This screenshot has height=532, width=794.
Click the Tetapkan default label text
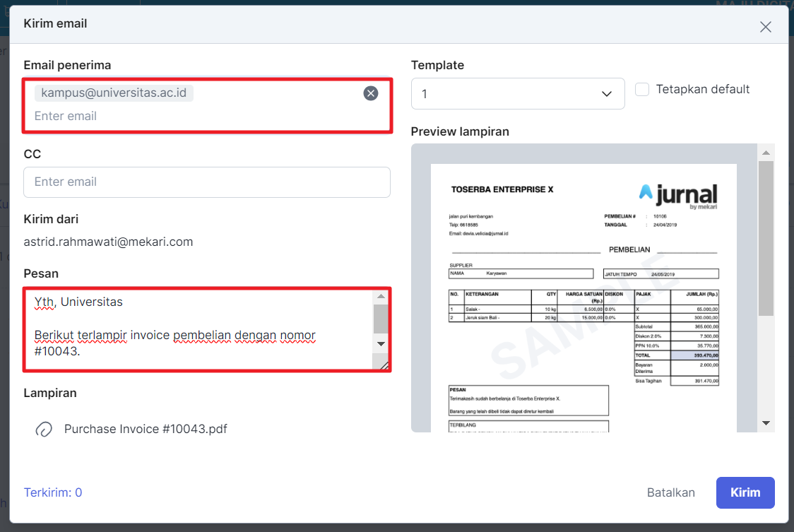tap(702, 89)
